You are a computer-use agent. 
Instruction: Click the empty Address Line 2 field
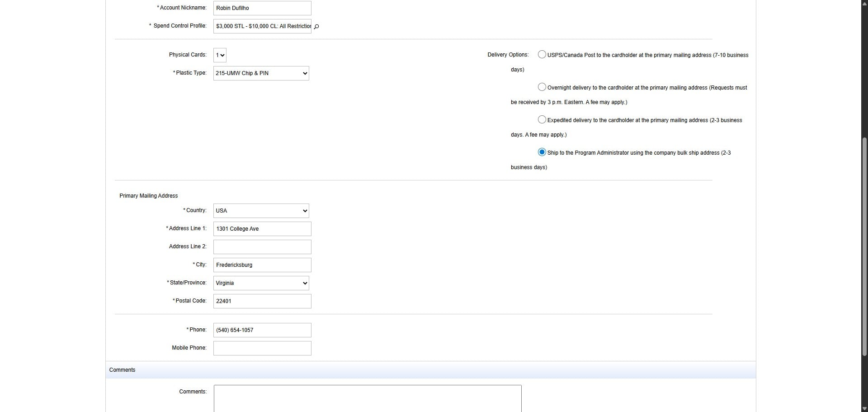(262, 247)
